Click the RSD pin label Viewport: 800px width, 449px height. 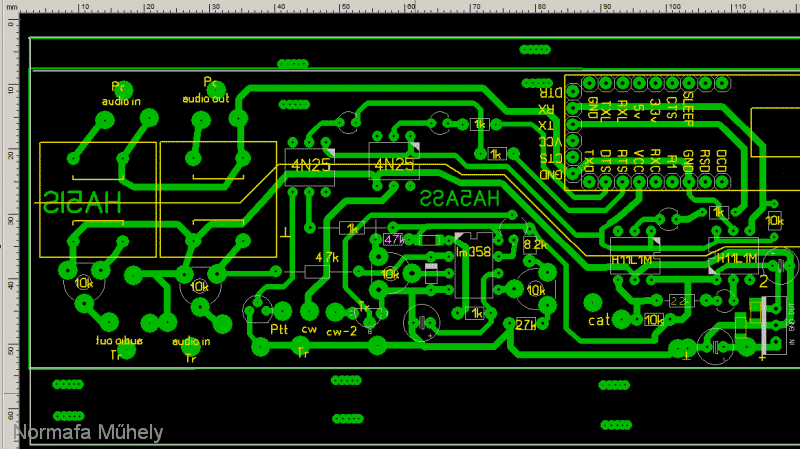tap(705, 161)
